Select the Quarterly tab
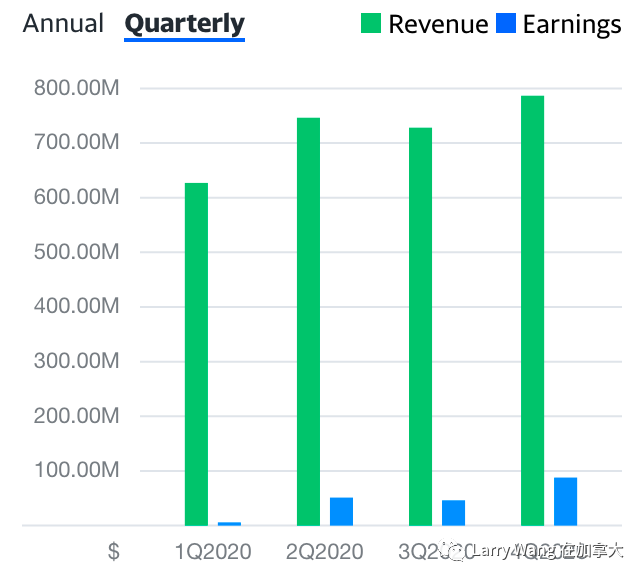 pos(184,25)
